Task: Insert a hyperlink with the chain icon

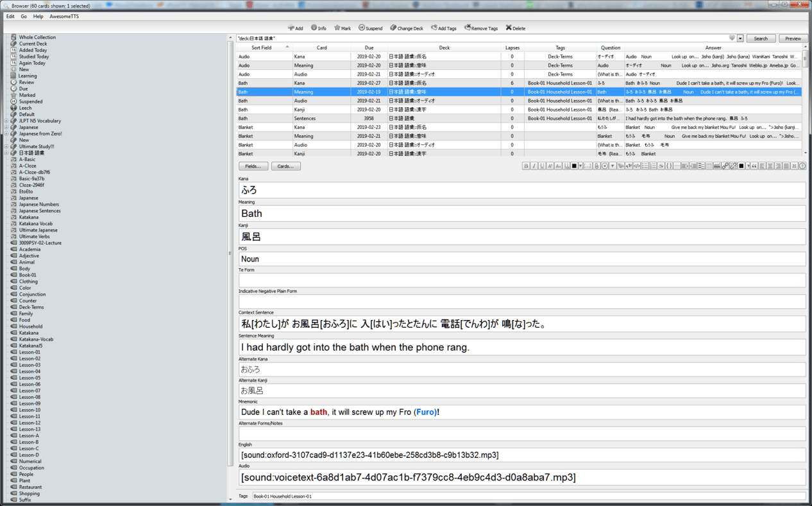Action: 725,166
